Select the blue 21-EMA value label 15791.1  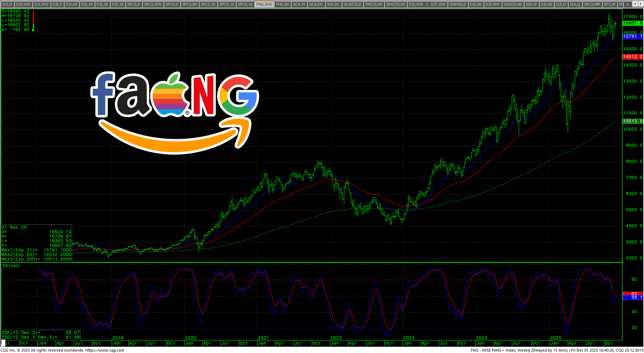pos(632,36)
